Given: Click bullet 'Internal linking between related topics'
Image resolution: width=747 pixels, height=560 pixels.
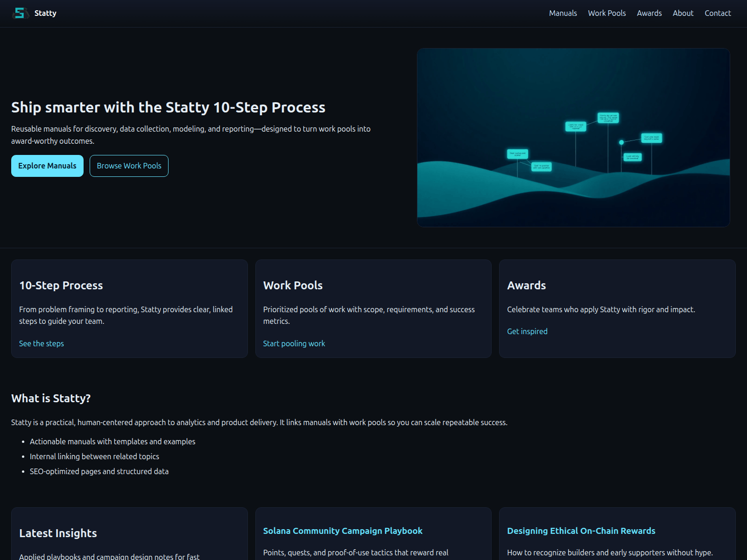Looking at the screenshot, I should [x=94, y=456].
